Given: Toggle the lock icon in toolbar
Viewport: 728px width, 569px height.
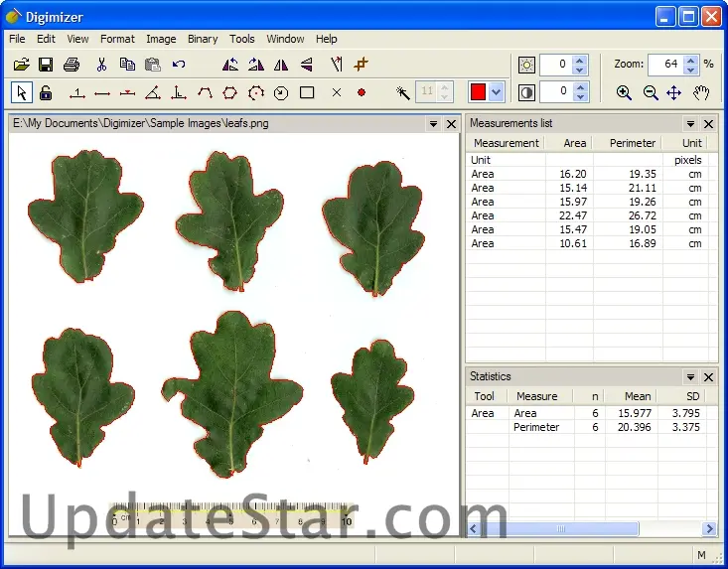Looking at the screenshot, I should (46, 92).
